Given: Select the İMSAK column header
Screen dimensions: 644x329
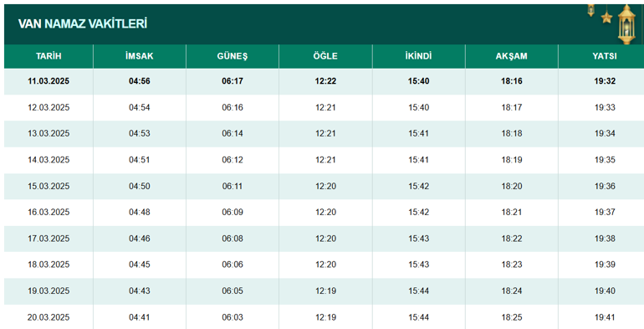Looking at the screenshot, I should click(140, 56).
